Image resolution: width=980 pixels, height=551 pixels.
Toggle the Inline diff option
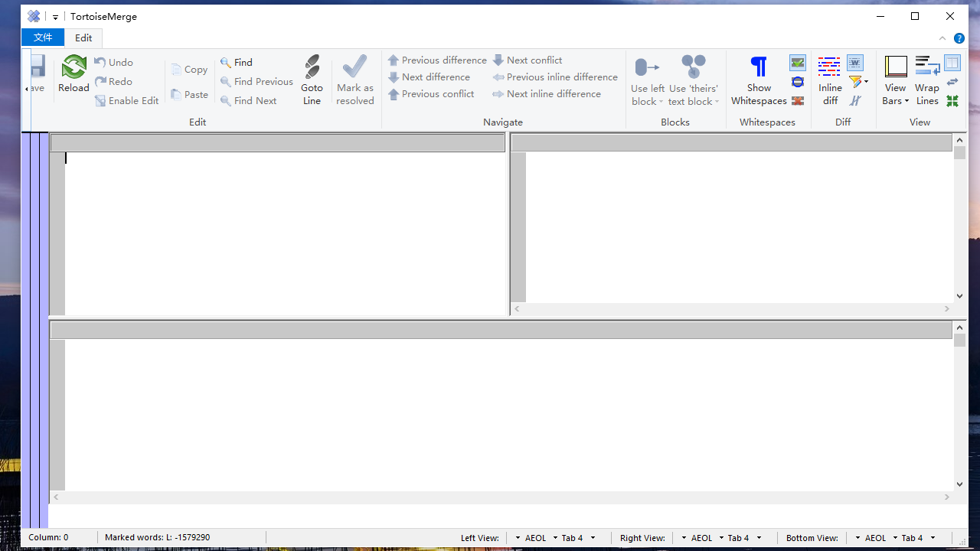(x=829, y=80)
